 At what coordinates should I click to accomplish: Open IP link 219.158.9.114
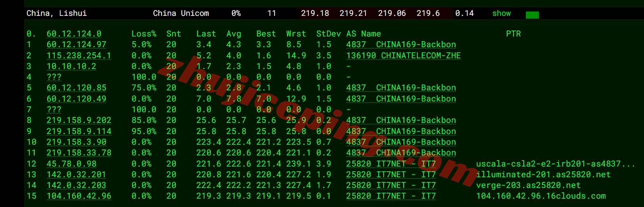tap(79, 131)
